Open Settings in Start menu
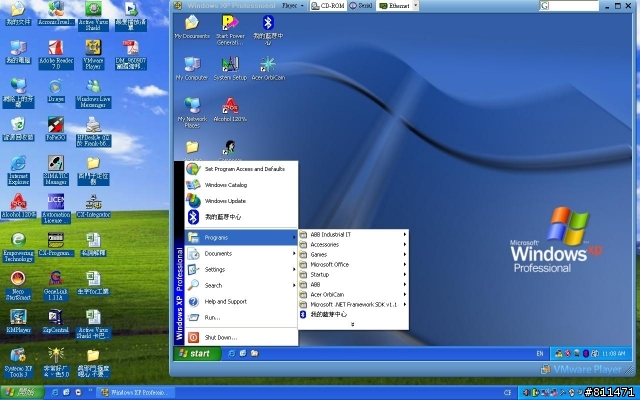 242,269
